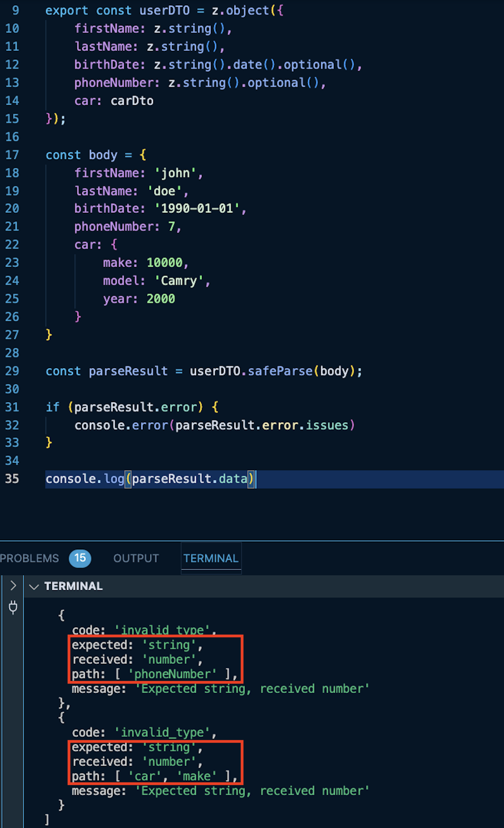Viewport: 504px width, 828px height.
Task: Click year value 2000
Action: (161, 299)
